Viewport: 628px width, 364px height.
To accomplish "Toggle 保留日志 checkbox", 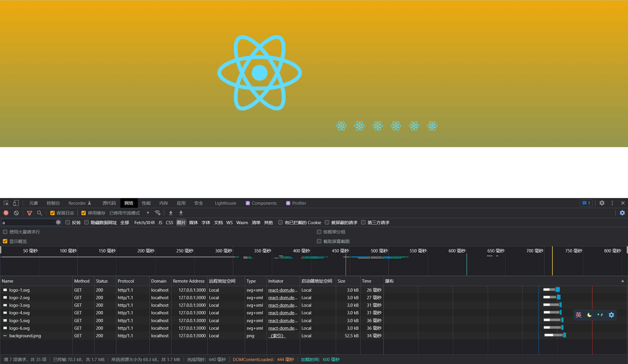I will tap(52, 213).
